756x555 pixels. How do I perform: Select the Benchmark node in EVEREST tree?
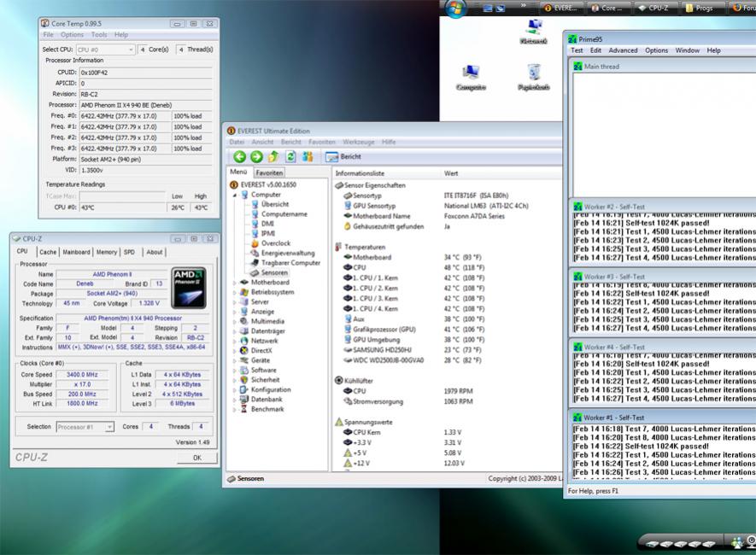267,409
